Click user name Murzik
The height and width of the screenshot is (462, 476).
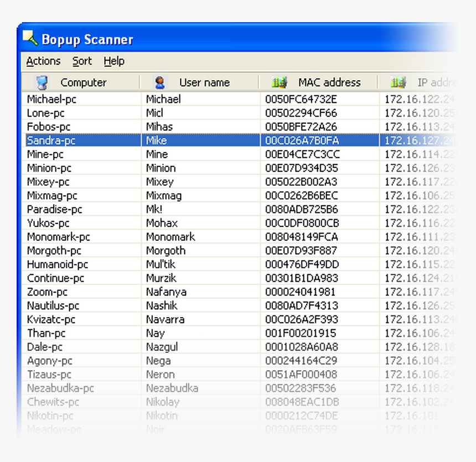point(161,278)
